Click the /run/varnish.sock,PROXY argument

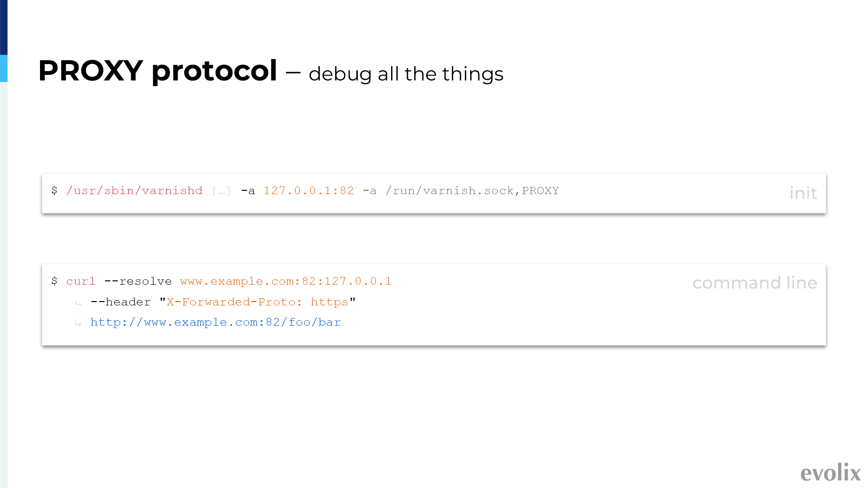point(472,191)
